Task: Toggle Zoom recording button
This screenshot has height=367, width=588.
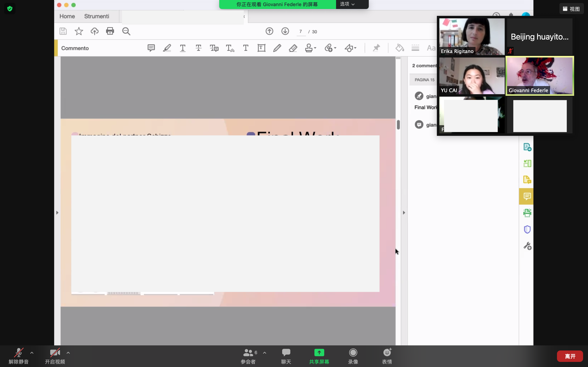Action: pyautogui.click(x=353, y=356)
